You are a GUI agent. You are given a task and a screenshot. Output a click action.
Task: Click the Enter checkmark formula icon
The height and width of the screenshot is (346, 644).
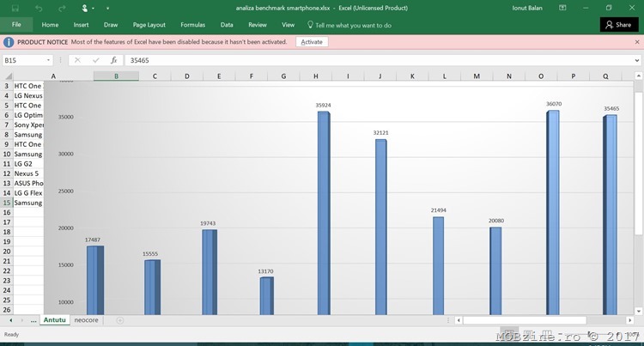95,60
